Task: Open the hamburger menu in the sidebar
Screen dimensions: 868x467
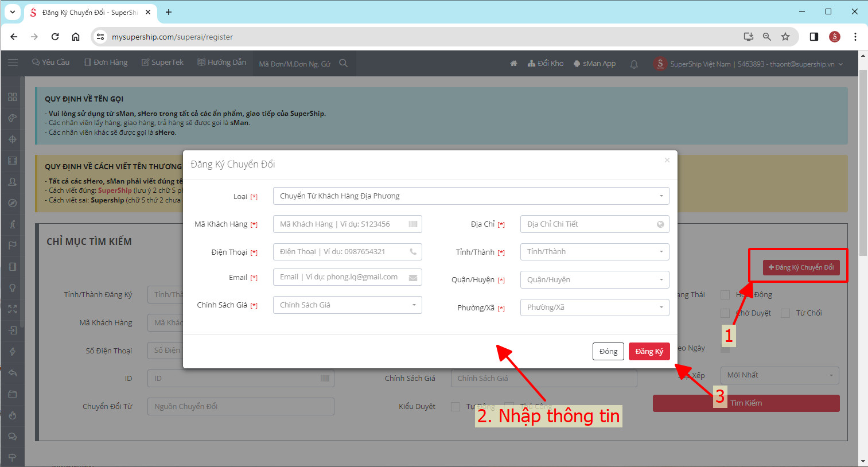Action: tap(13, 63)
